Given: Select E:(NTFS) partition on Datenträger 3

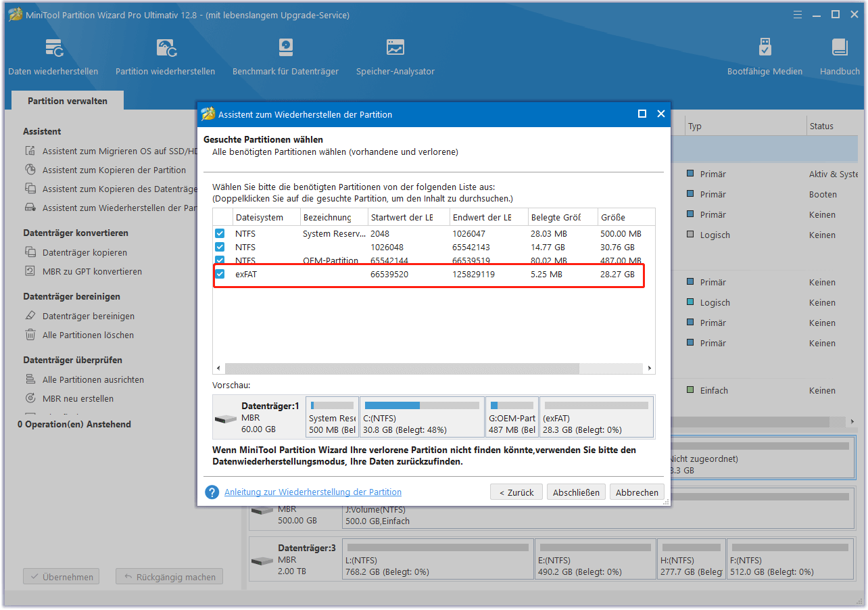Looking at the screenshot, I should (595, 559).
